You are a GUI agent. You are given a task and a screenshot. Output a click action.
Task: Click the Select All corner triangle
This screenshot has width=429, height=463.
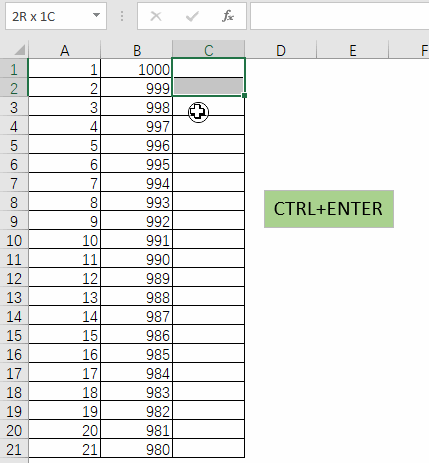[x=20, y=50]
